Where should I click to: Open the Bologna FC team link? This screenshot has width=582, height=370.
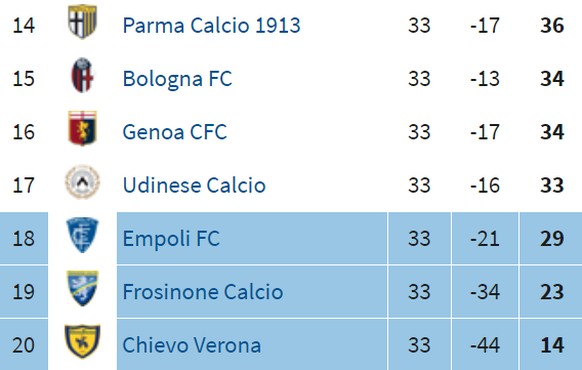click(x=177, y=79)
